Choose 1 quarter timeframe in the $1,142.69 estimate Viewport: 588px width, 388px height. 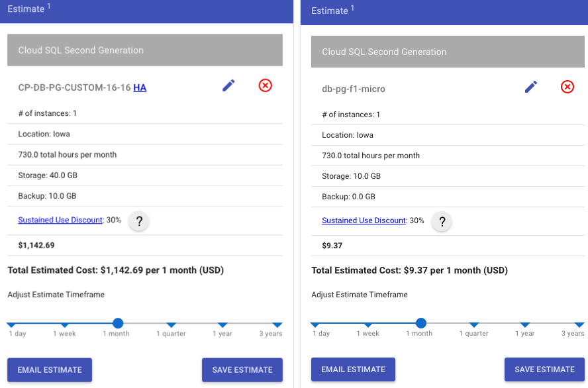(171, 324)
